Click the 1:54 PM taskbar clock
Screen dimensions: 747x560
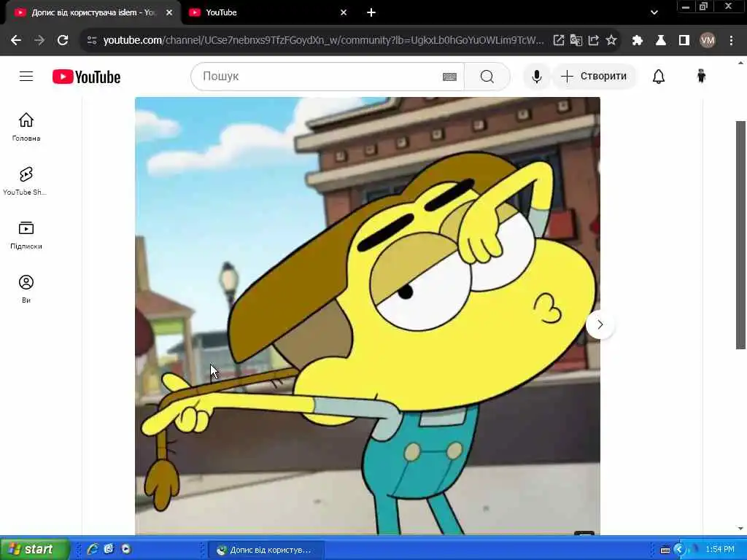click(720, 550)
